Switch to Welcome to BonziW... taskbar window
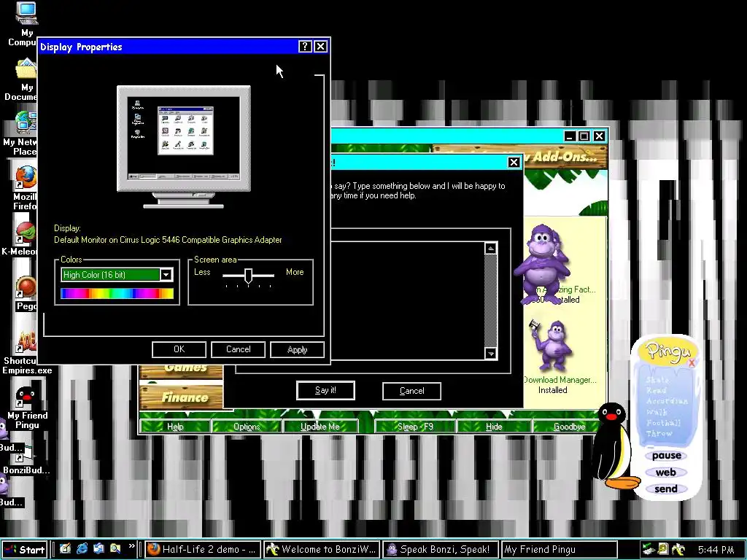747x560 pixels. tap(322, 550)
